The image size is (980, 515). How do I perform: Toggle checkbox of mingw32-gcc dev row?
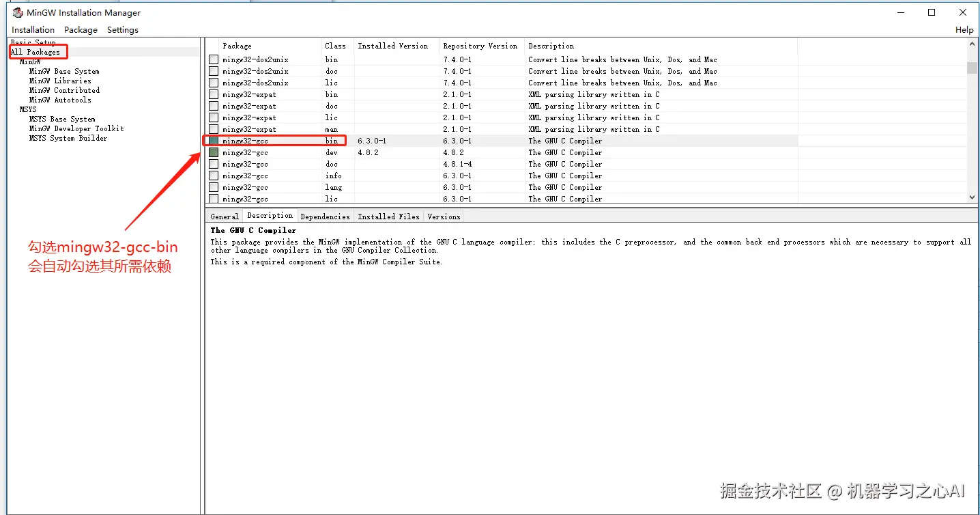(x=214, y=152)
